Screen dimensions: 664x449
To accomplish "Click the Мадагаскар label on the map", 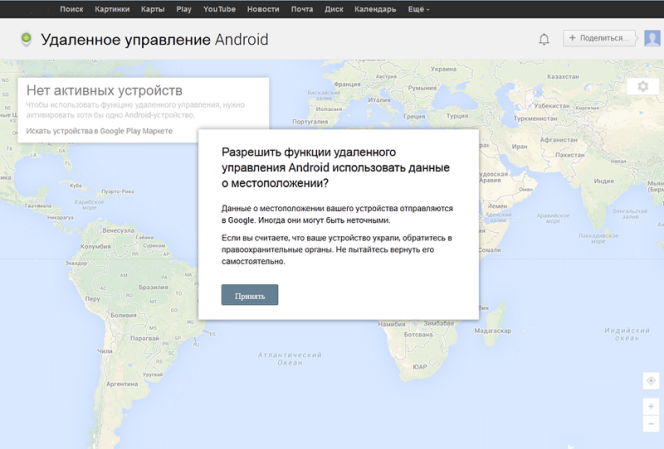I will point(492,331).
